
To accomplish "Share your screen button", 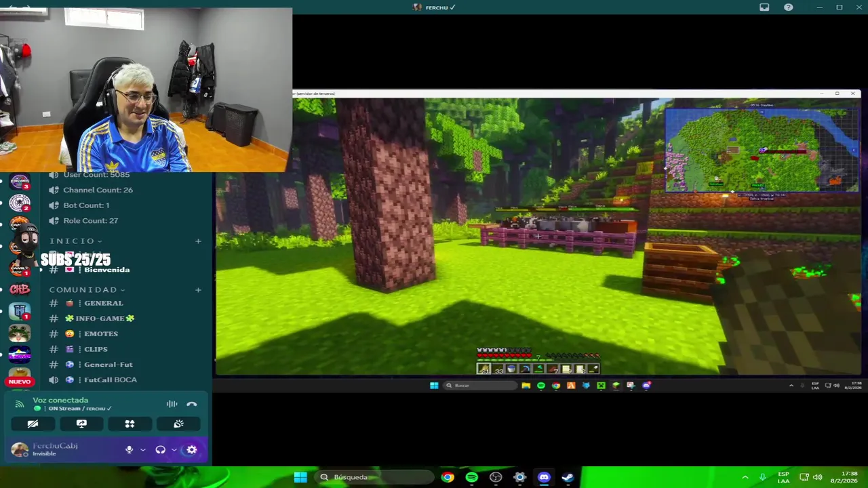I will pos(81,424).
